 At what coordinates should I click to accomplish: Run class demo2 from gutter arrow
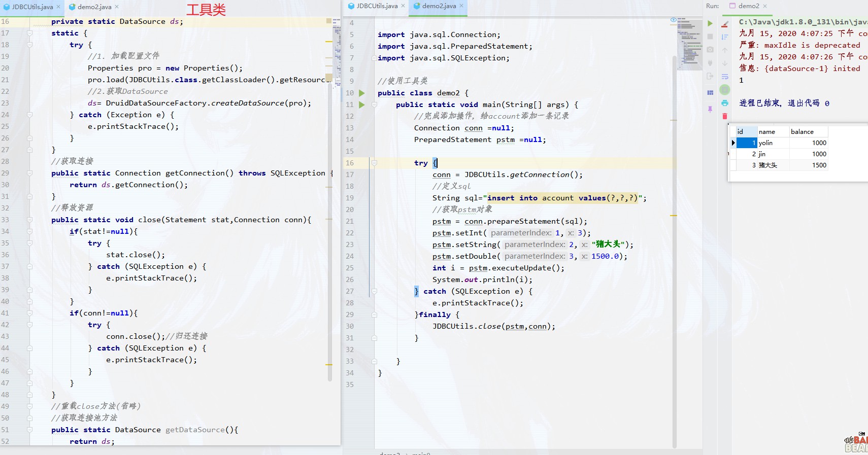click(x=362, y=93)
